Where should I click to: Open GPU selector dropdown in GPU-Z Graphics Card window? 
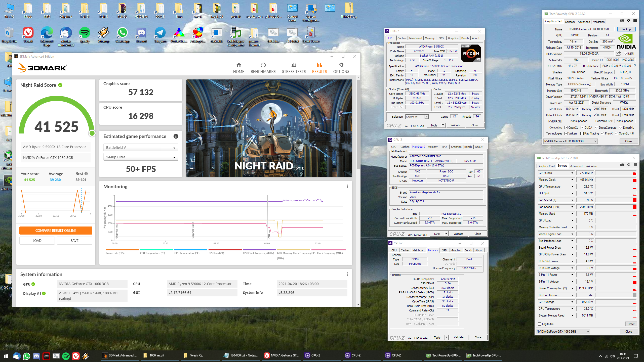(x=570, y=141)
